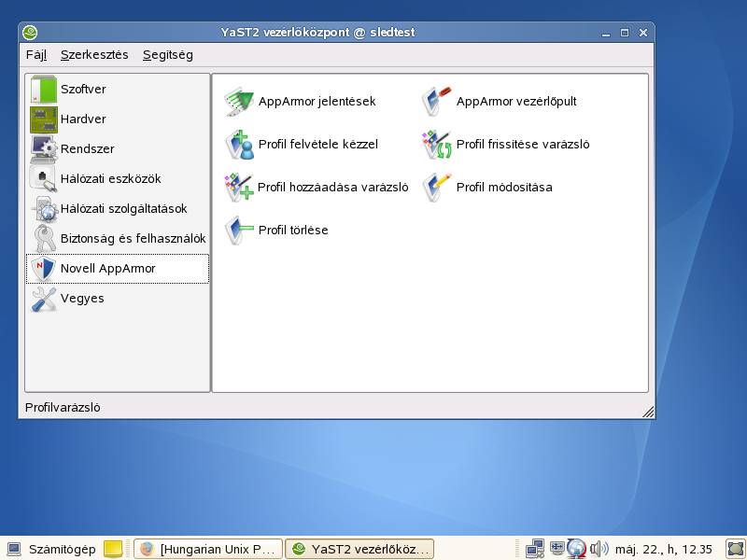Image resolution: width=747 pixels, height=560 pixels.
Task: Click the YaST logo in title bar
Action: [x=30, y=33]
